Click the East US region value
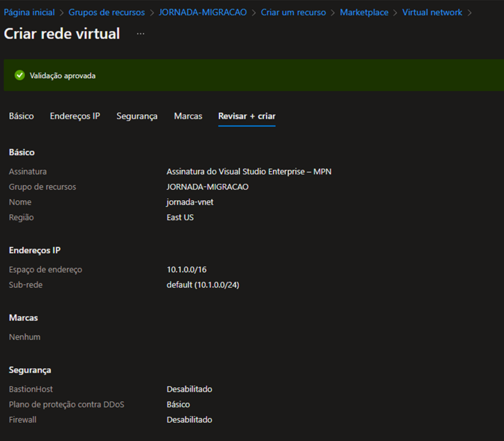504x441 pixels. tap(180, 218)
